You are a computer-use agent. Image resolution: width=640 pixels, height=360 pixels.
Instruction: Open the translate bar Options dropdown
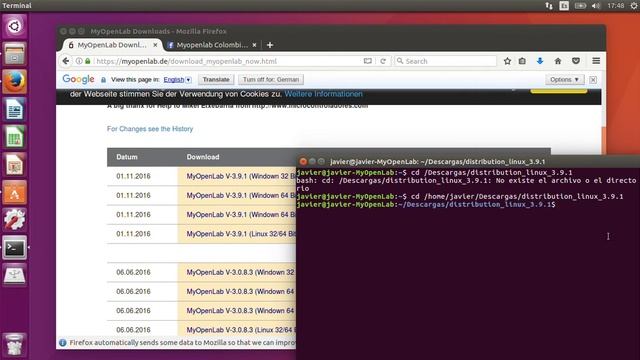tap(564, 80)
